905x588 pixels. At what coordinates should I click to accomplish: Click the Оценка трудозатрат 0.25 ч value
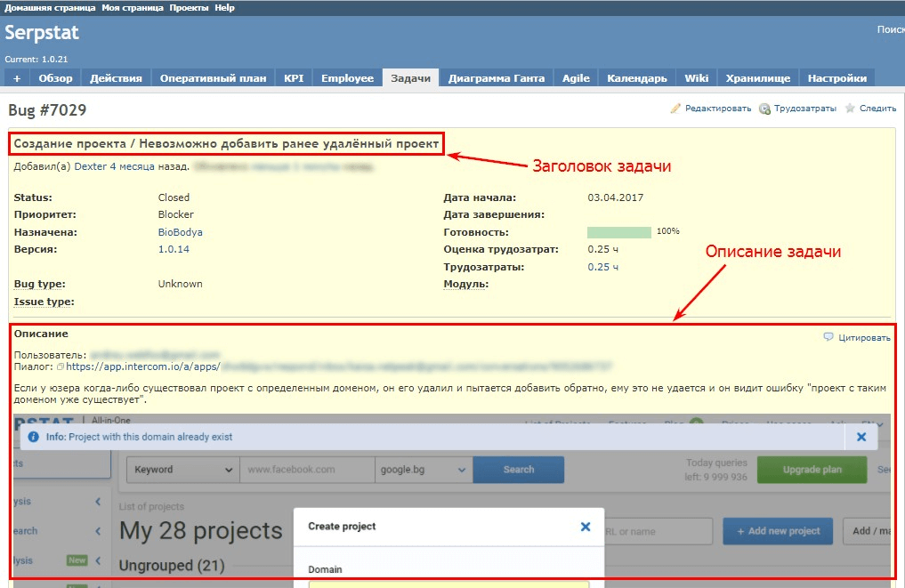tap(602, 249)
